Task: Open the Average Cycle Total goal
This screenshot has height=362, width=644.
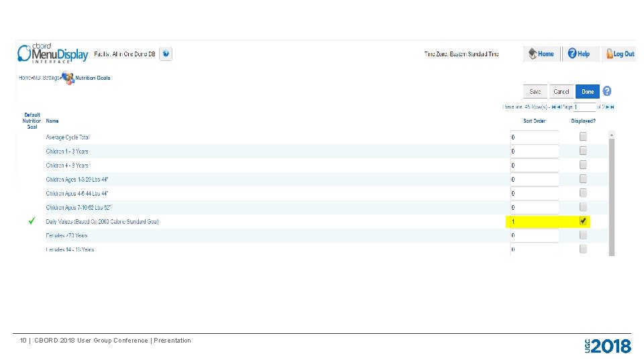Action: pyautogui.click(x=67, y=137)
